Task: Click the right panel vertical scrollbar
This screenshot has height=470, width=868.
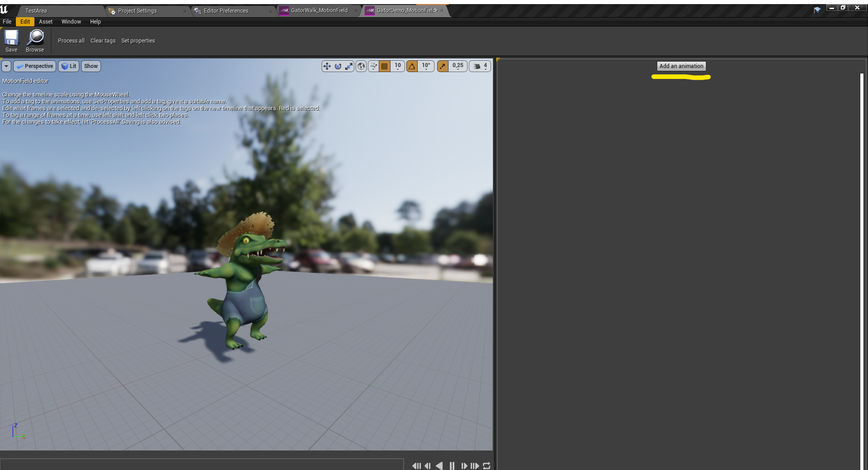Action: point(862,271)
